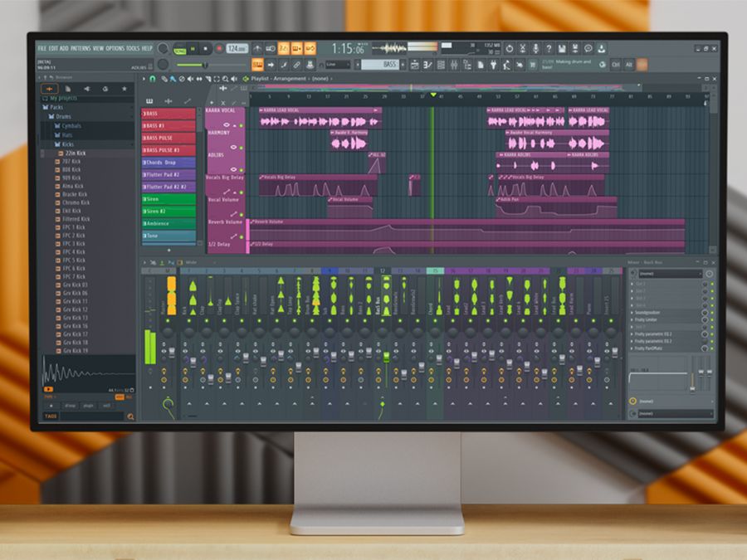Toggle SONG/pattern mode switch
The width and height of the screenshot is (747, 560).
180,51
